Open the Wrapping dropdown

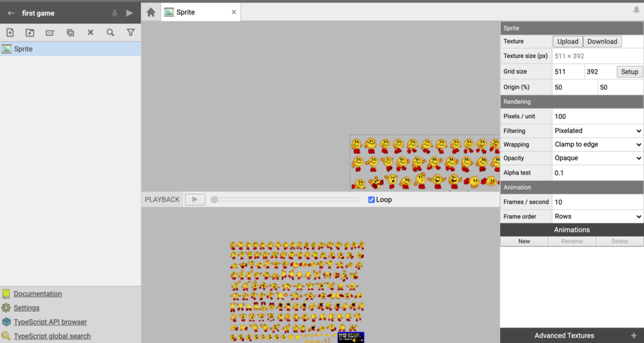pyautogui.click(x=597, y=144)
